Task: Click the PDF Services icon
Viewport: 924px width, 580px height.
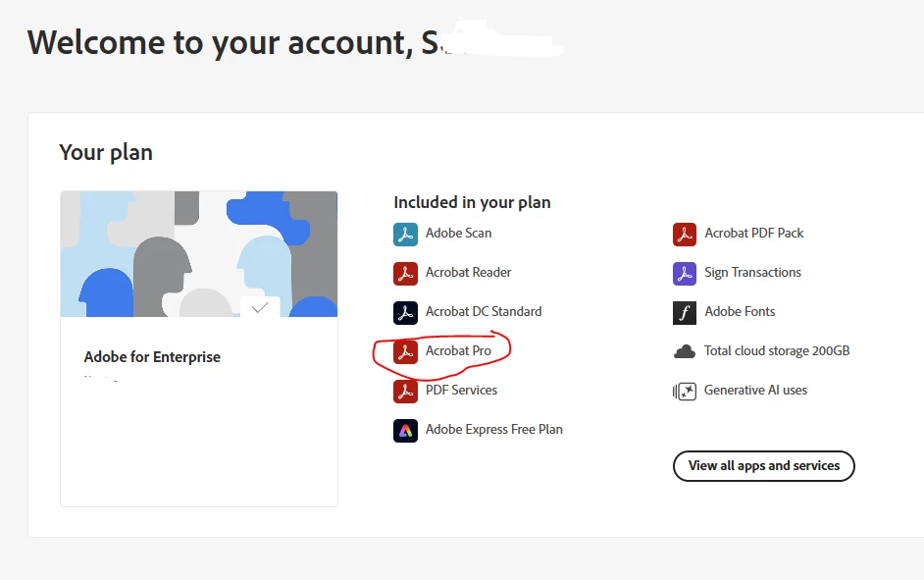Action: tap(405, 392)
